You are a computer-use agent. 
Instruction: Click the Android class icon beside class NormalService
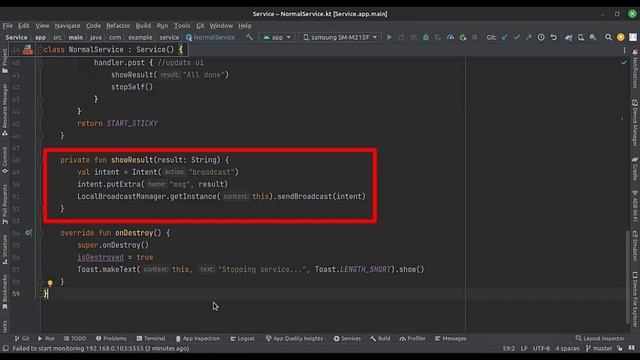pyautogui.click(x=27, y=50)
